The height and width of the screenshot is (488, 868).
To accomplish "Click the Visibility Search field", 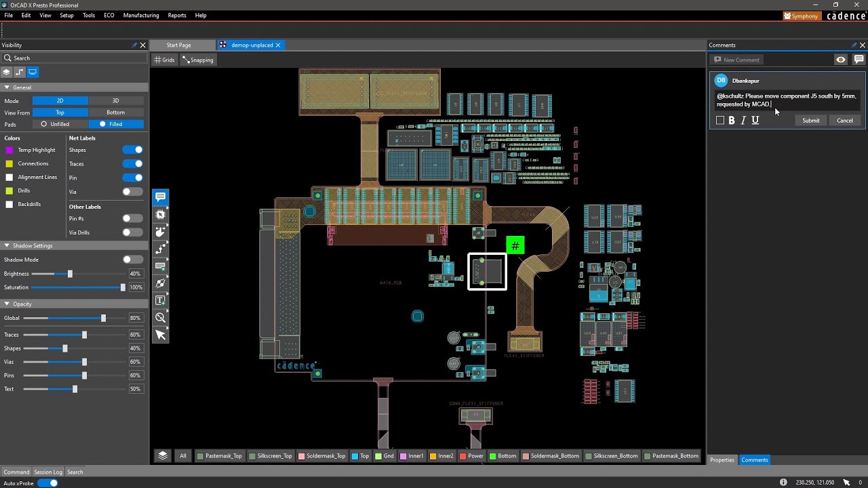I will [x=73, y=58].
